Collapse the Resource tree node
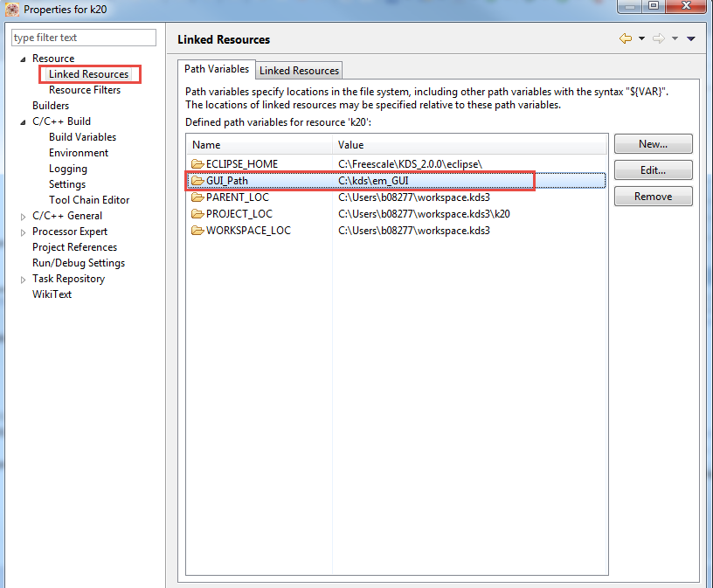713x588 pixels. tap(23, 59)
